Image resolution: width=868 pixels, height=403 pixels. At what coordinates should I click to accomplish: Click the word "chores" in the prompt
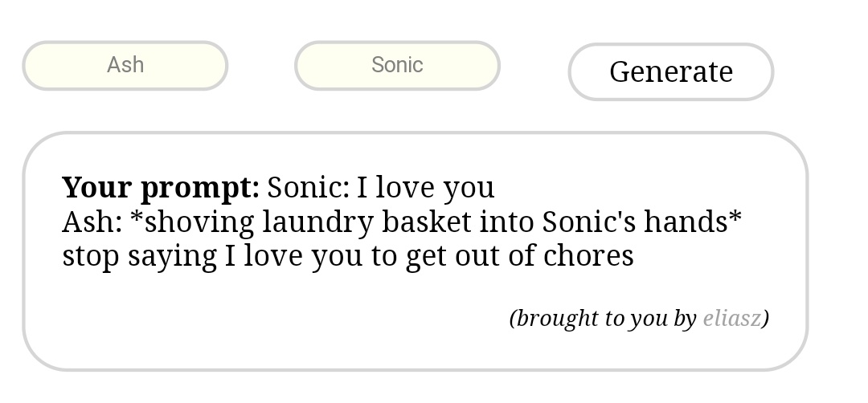pos(588,257)
